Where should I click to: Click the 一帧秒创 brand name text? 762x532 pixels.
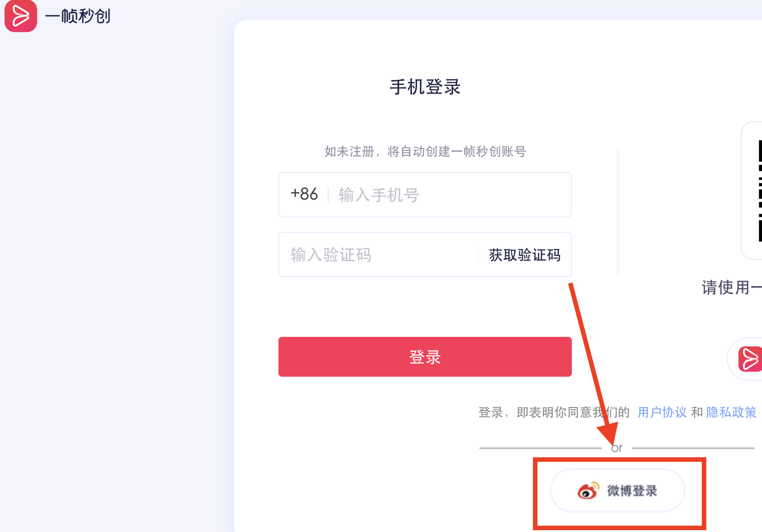pyautogui.click(x=77, y=16)
